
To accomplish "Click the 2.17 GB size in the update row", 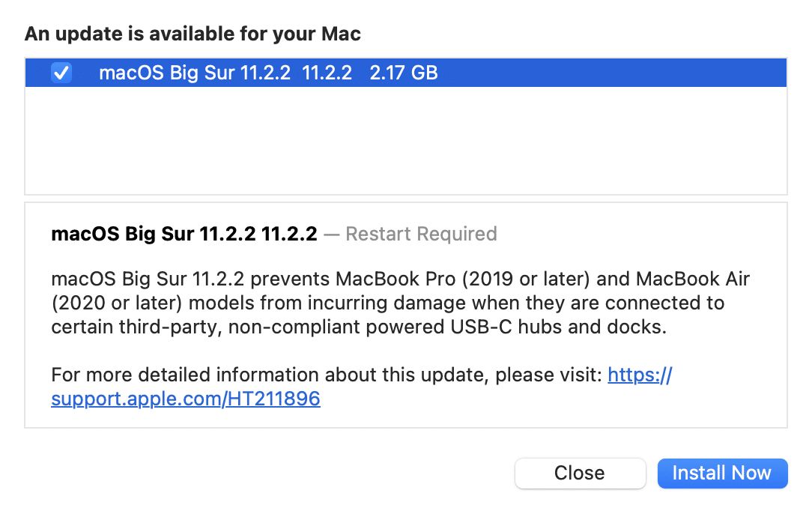I will click(404, 73).
